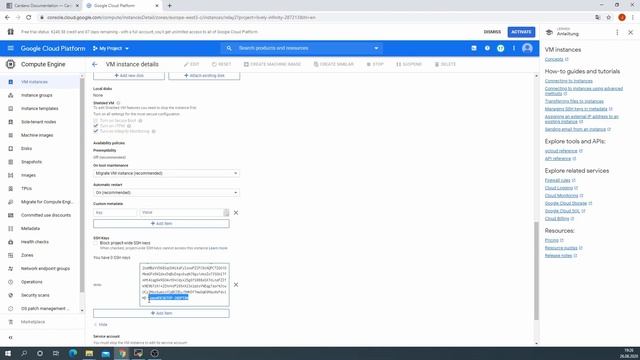Screen dimensions: 640x360
Task: Open Instance templates in sidebar
Action: 41,109
